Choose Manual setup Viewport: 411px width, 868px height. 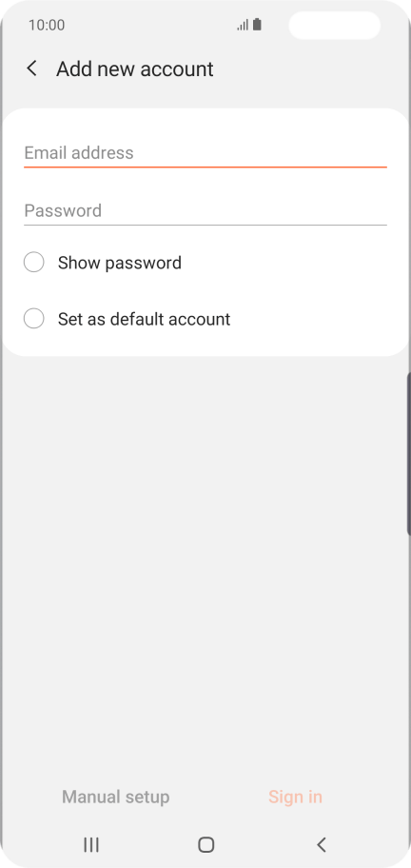click(x=116, y=797)
